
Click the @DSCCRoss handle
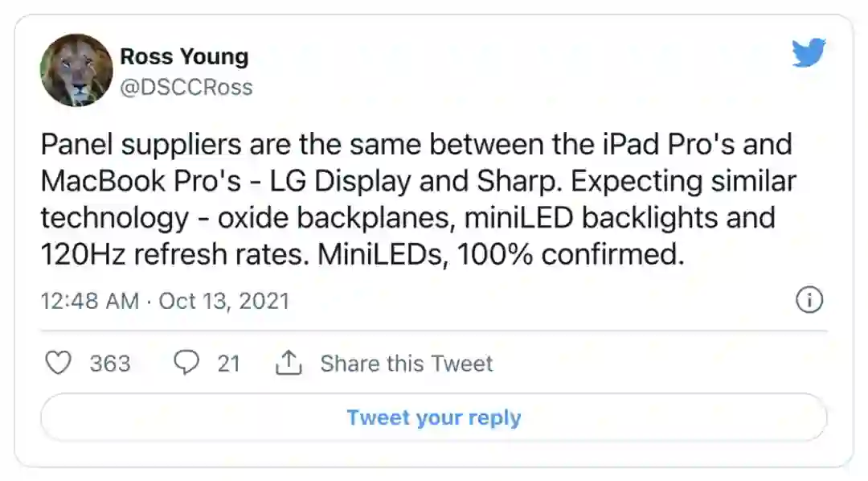[x=186, y=87]
